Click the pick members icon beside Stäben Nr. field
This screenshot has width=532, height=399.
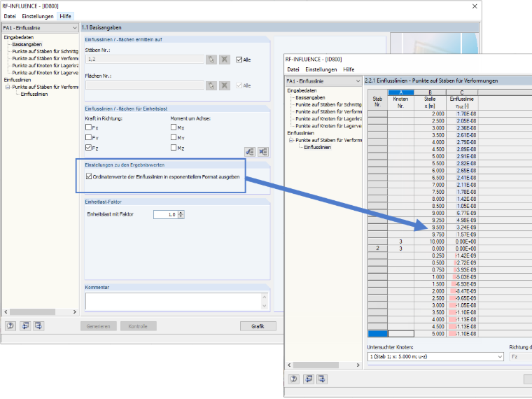[211, 59]
